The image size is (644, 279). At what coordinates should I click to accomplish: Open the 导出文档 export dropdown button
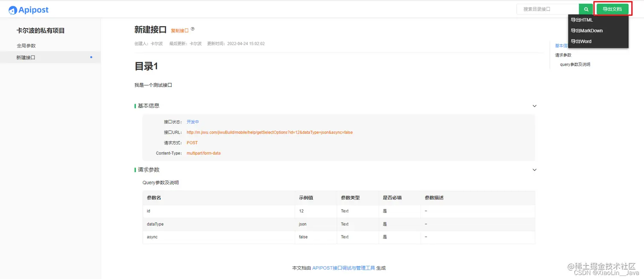pyautogui.click(x=612, y=9)
